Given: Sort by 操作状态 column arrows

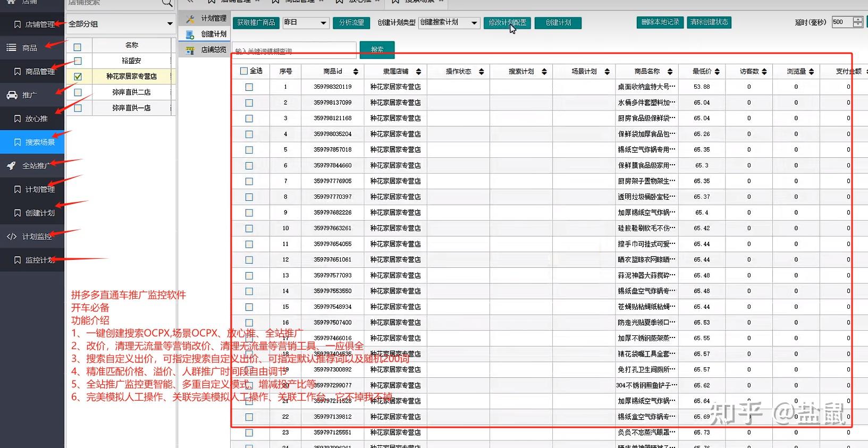Looking at the screenshot, I should (481, 71).
